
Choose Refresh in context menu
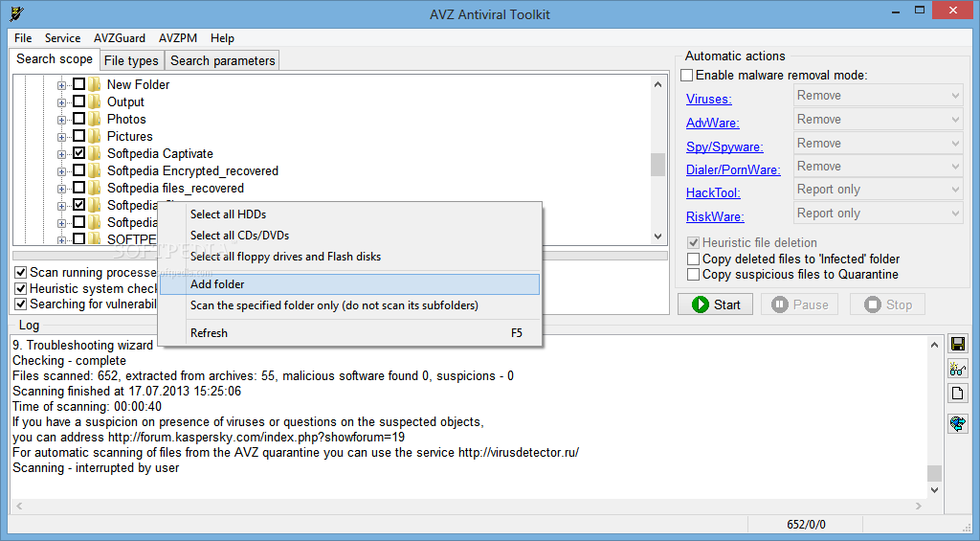pyautogui.click(x=350, y=333)
